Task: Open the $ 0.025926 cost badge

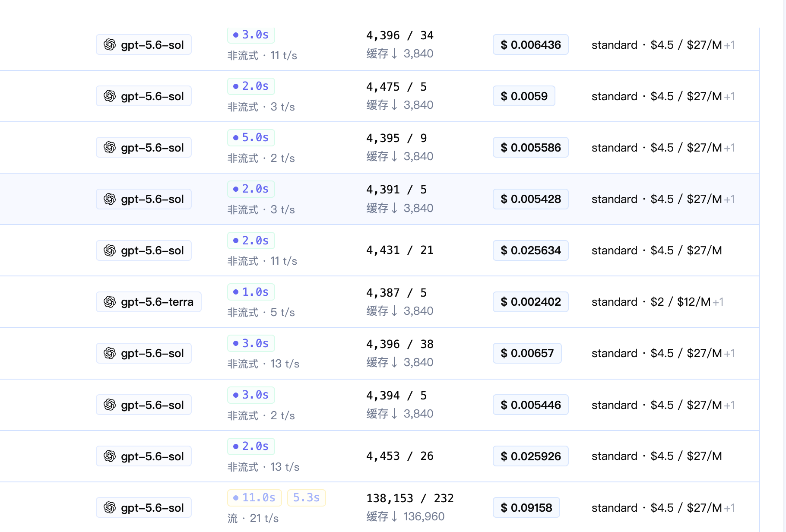Action: (x=530, y=456)
